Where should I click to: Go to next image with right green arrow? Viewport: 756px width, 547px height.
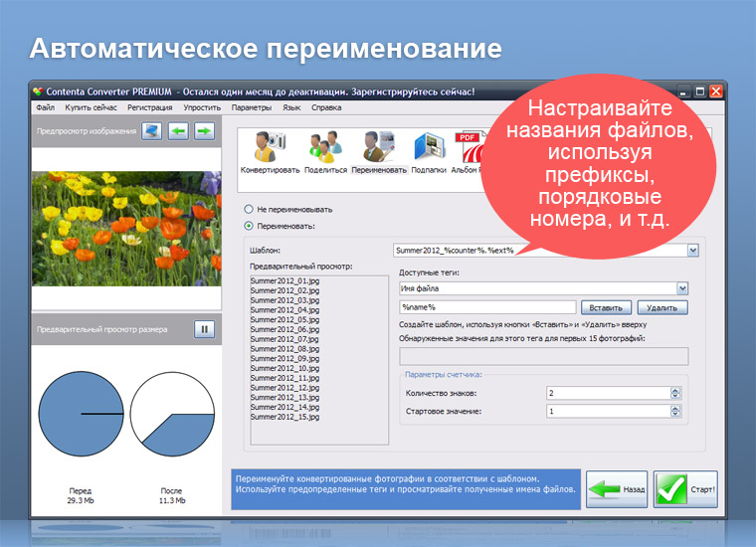click(205, 131)
